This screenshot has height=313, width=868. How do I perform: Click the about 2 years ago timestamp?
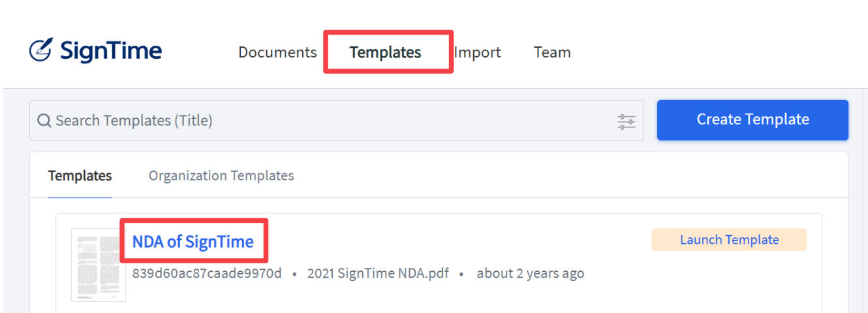pos(531,273)
